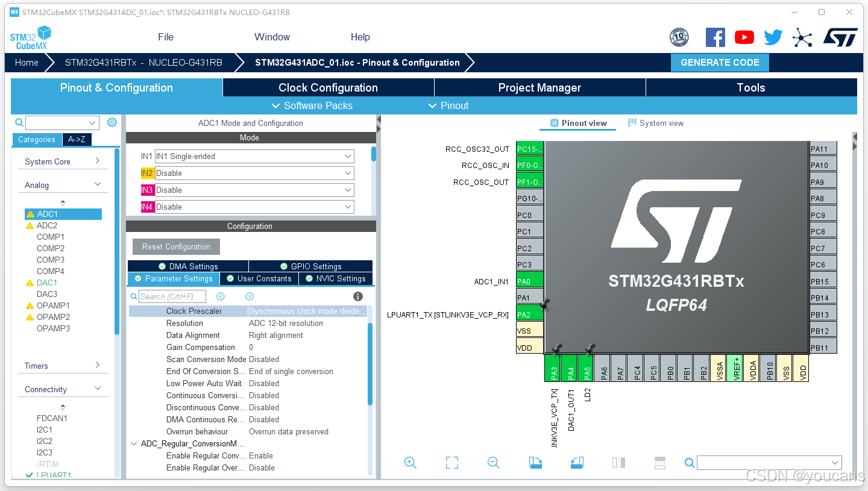Open the GPIO Settings tab
Image resolution: width=868 pixels, height=491 pixels.
311,266
